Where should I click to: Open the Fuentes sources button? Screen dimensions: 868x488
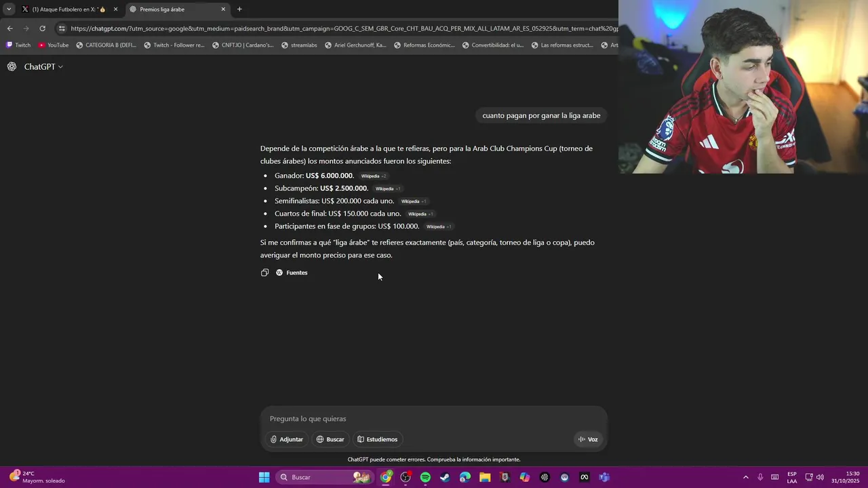(x=292, y=272)
